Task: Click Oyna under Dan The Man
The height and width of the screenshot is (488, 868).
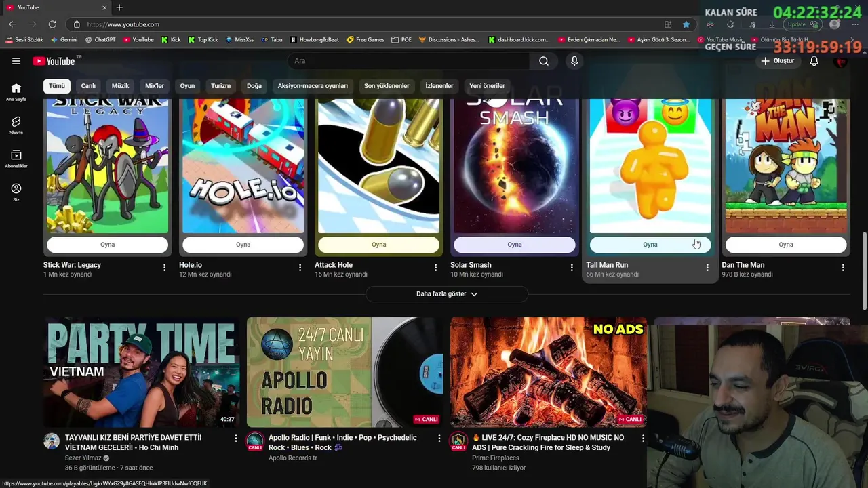Action: (x=786, y=245)
